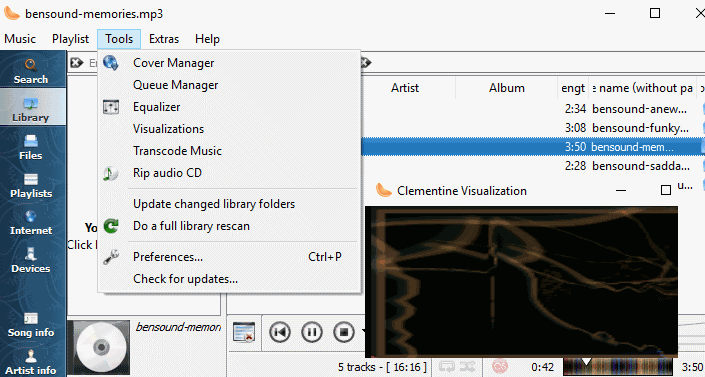Pause the current playback

[x=312, y=332]
